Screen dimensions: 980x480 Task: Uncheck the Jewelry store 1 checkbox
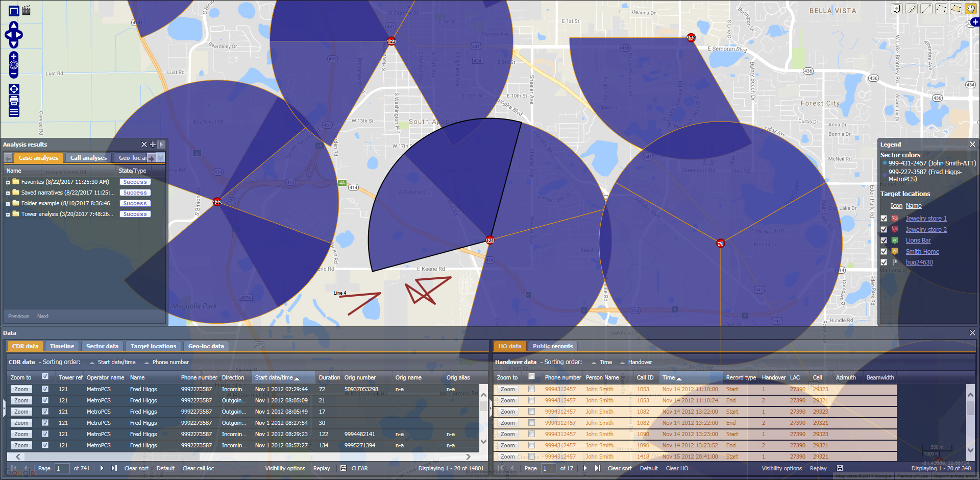884,219
